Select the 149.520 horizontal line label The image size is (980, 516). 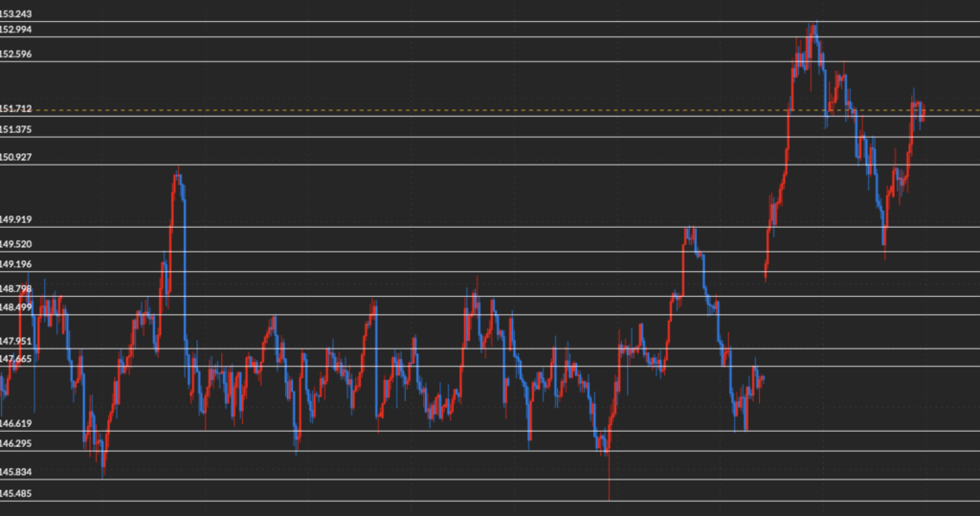coord(15,244)
